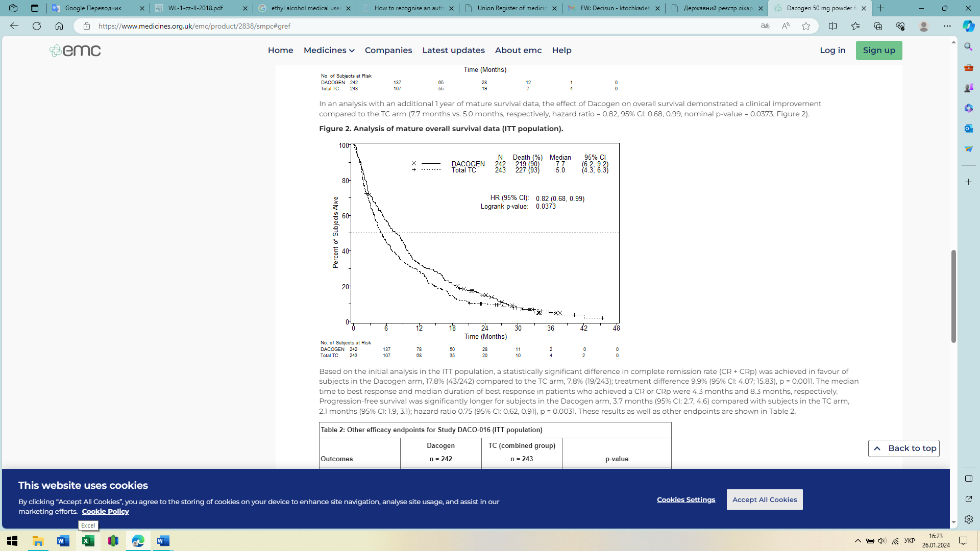Image resolution: width=980 pixels, height=551 pixels.
Task: Switch to WL-1-cz-II-2018.pdf tab
Action: 195,8
